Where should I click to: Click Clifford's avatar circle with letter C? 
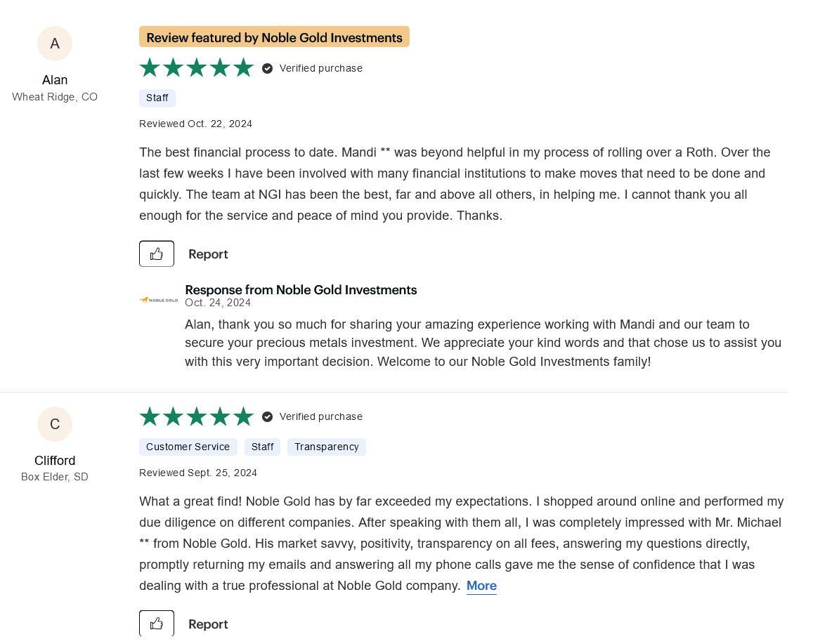pyautogui.click(x=55, y=424)
